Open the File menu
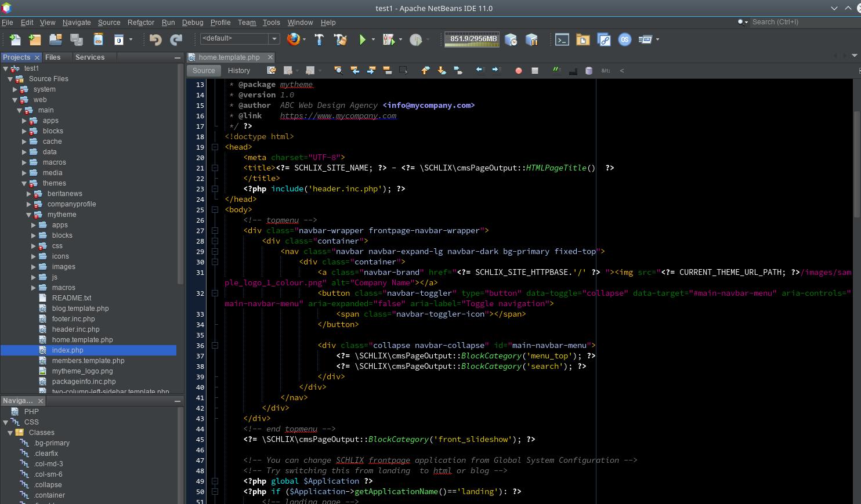The height and width of the screenshot is (504, 861). 8,22
